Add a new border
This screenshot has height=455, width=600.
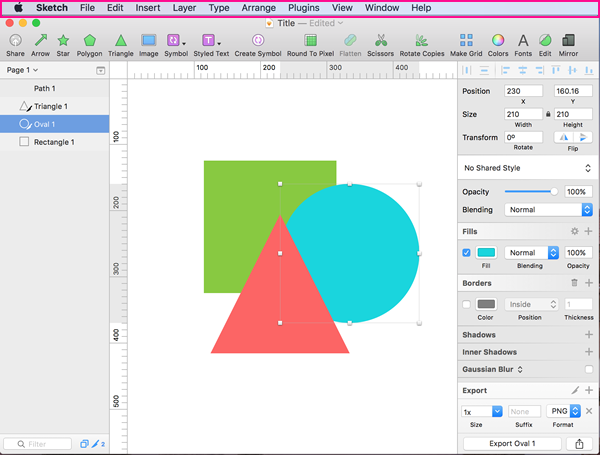(x=589, y=283)
